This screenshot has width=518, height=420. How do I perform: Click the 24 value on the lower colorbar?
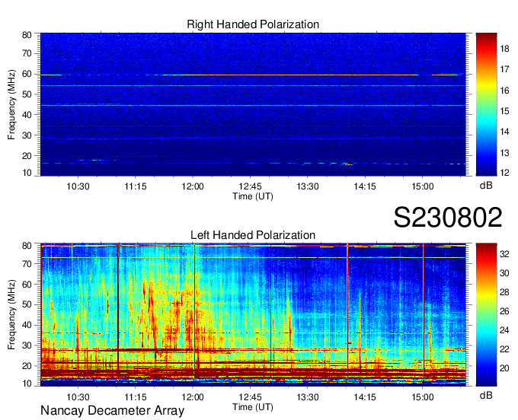coord(504,330)
